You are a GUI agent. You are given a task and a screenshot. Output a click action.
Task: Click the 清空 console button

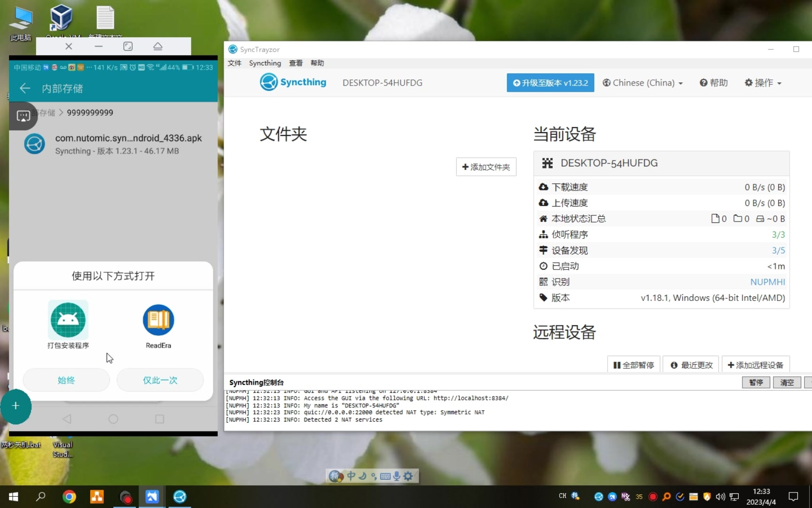[x=787, y=382]
